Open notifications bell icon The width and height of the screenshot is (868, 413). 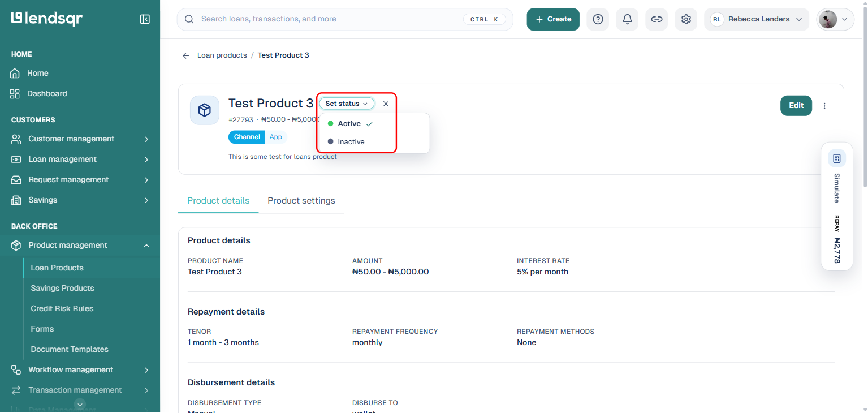tap(627, 19)
